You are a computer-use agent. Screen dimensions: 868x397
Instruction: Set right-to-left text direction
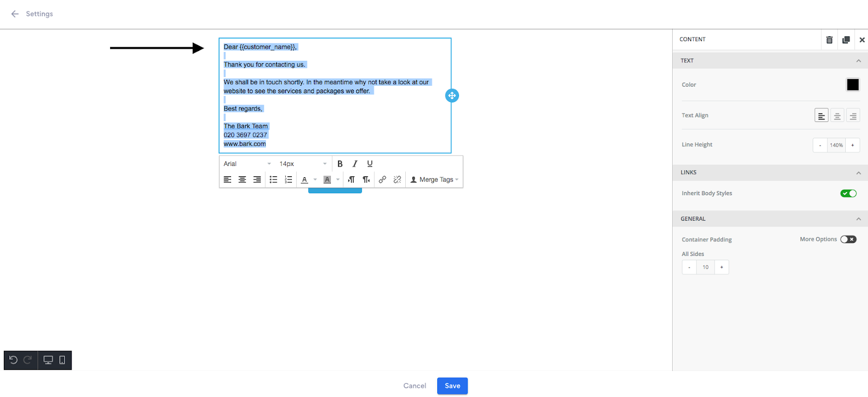click(x=366, y=180)
